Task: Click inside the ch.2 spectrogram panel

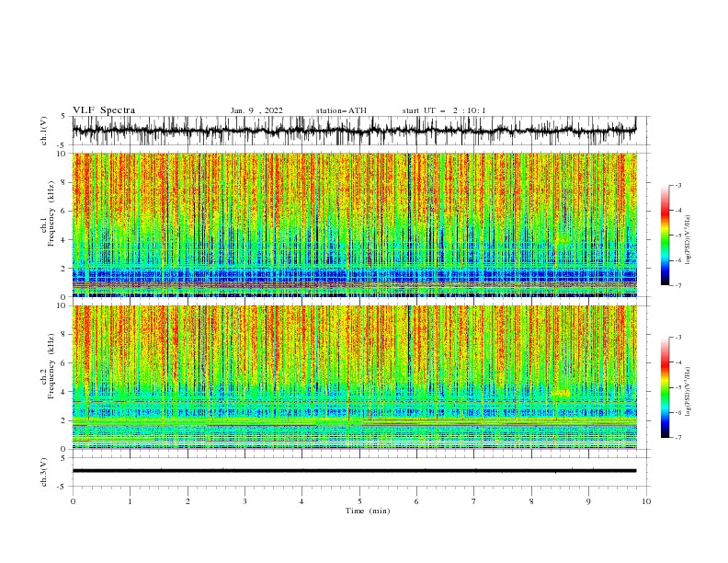Action: (354, 377)
